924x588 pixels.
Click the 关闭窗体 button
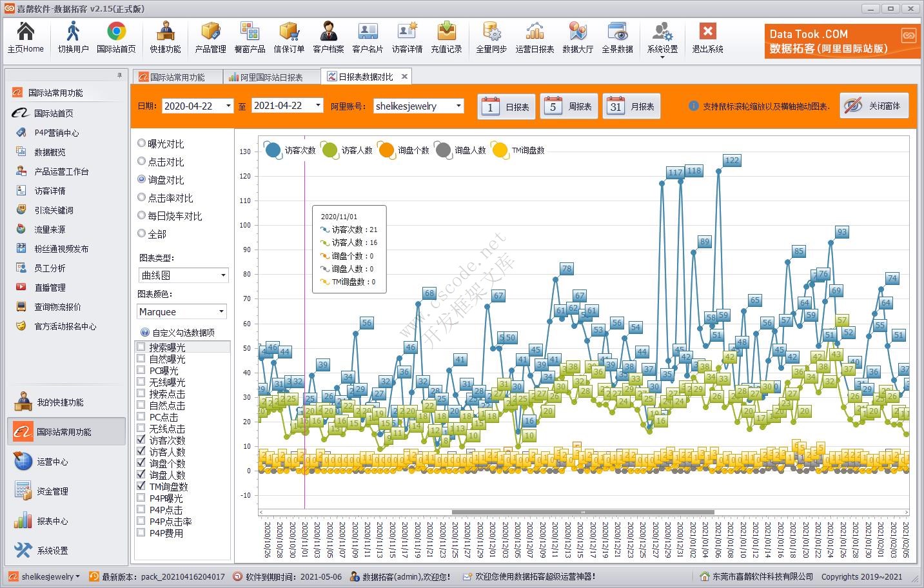click(874, 106)
